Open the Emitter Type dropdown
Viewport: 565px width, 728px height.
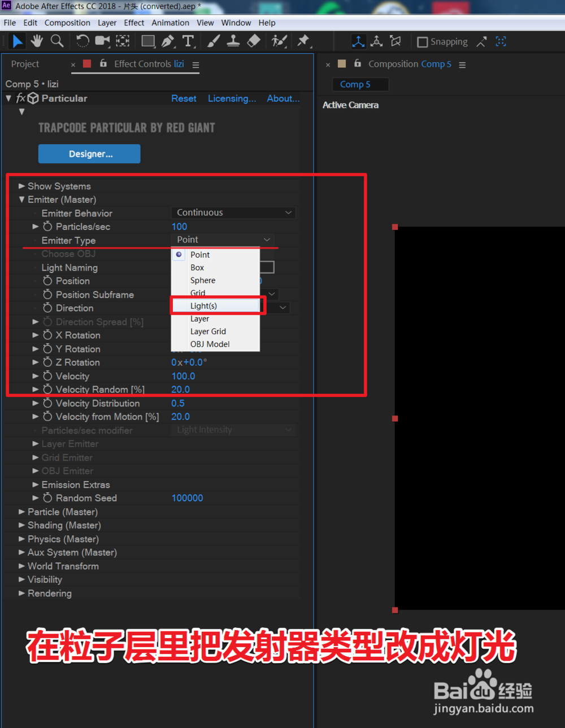223,240
